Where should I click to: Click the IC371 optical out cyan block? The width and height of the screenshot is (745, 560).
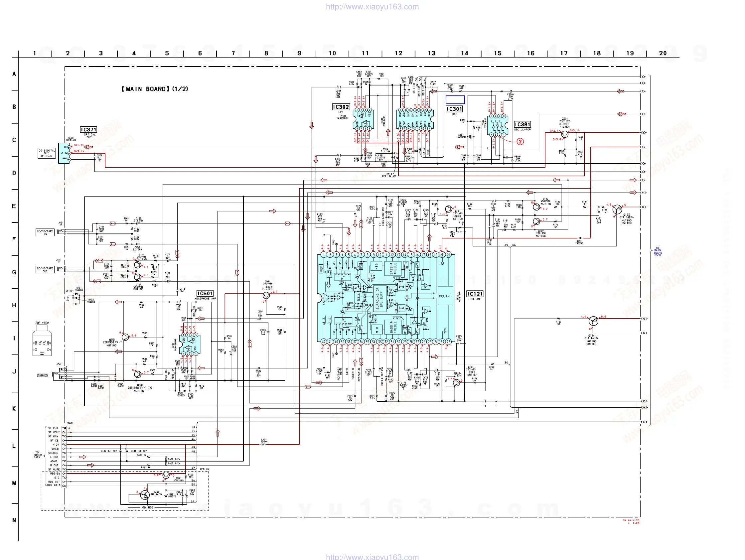click(x=63, y=153)
